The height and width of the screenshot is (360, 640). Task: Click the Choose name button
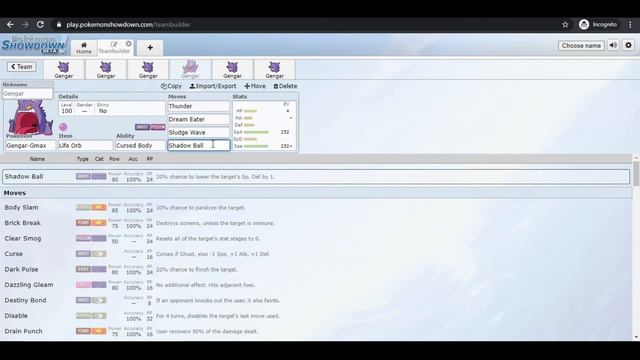pos(581,46)
